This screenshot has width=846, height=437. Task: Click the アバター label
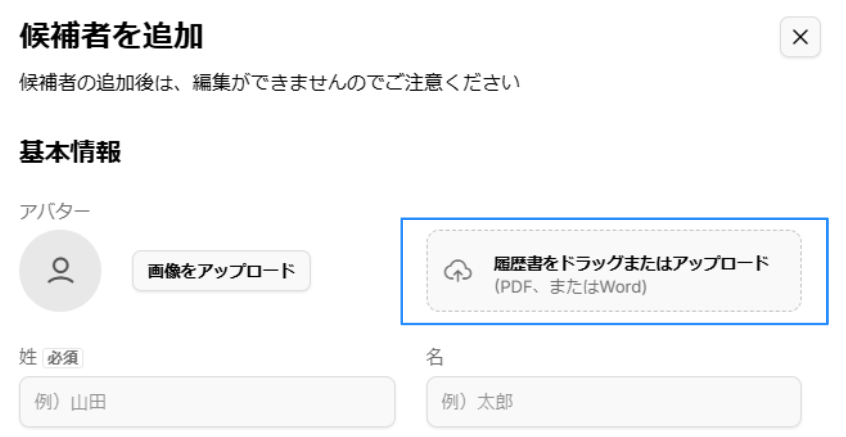click(x=55, y=211)
